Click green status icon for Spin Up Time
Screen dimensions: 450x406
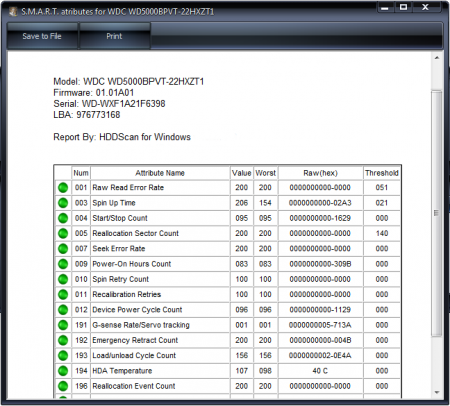pyautogui.click(x=63, y=203)
